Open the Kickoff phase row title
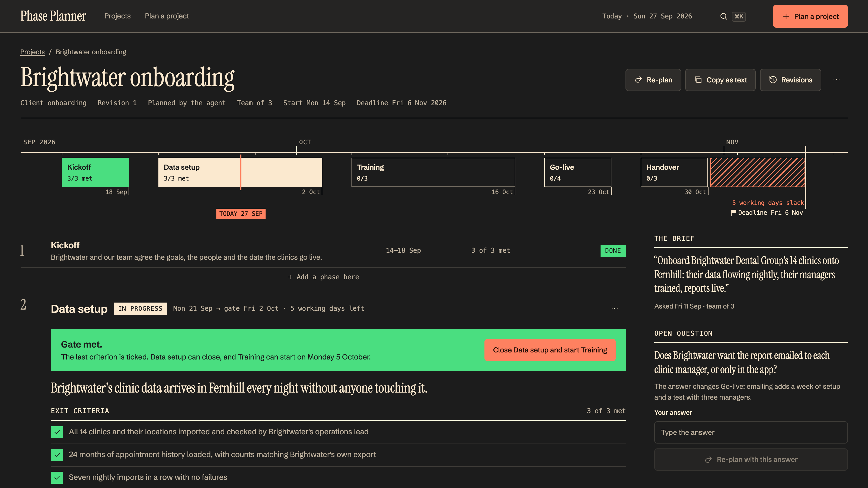This screenshot has width=868, height=488. 65,245
